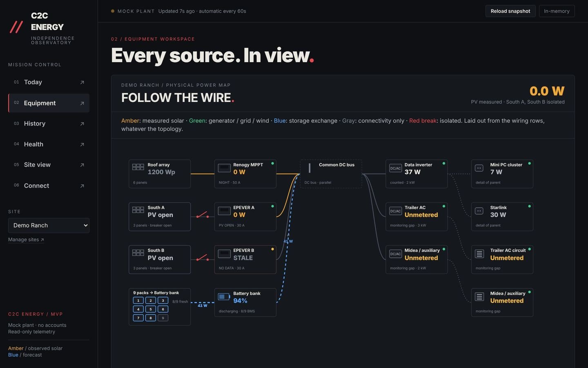Viewport: 588px width, 368px height.
Task: Select battery pack 1 in the pack grid
Action: point(138,301)
